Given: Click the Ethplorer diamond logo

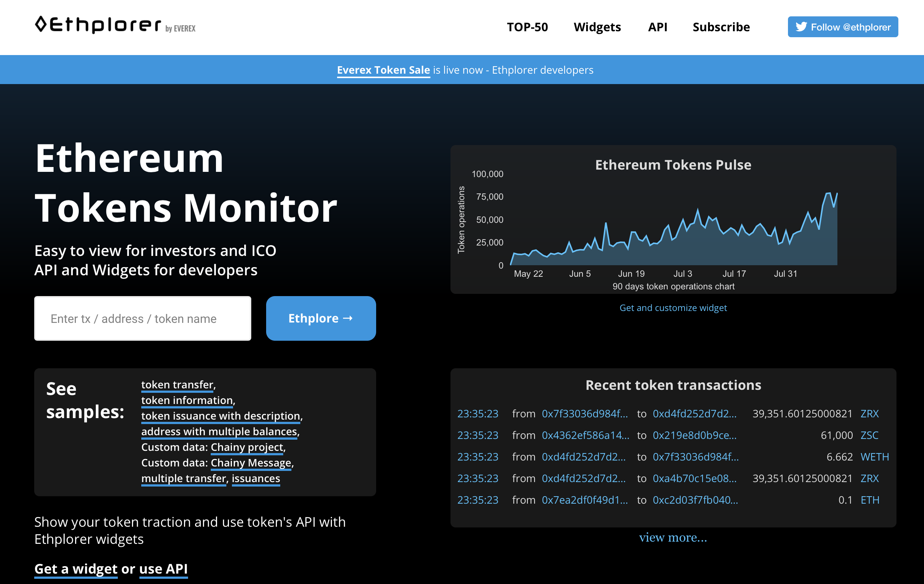Looking at the screenshot, I should pos(41,24).
